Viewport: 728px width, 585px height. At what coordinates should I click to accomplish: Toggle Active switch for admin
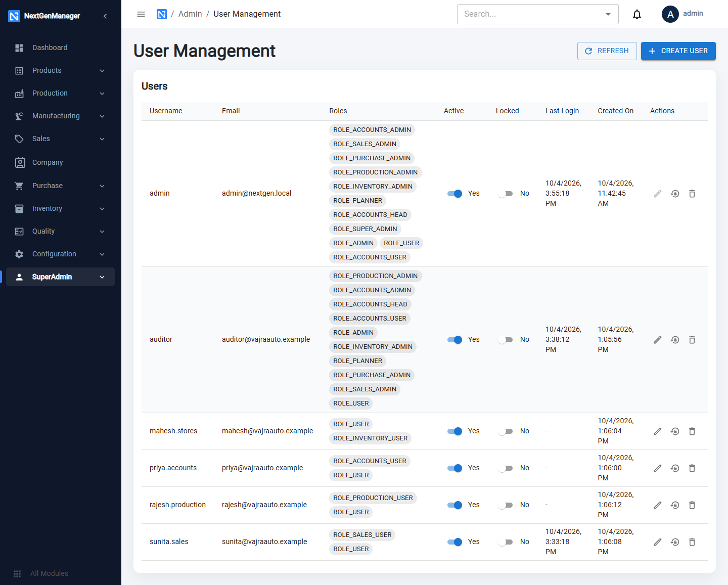click(x=454, y=194)
